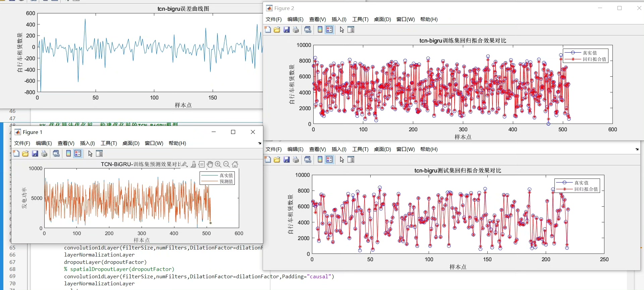Toggle Insert Colorbar in Figure 2 toolbar

coord(320,29)
